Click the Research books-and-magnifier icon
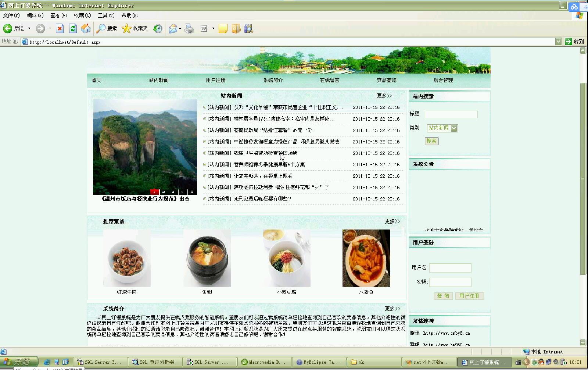The image size is (588, 370). point(248,28)
